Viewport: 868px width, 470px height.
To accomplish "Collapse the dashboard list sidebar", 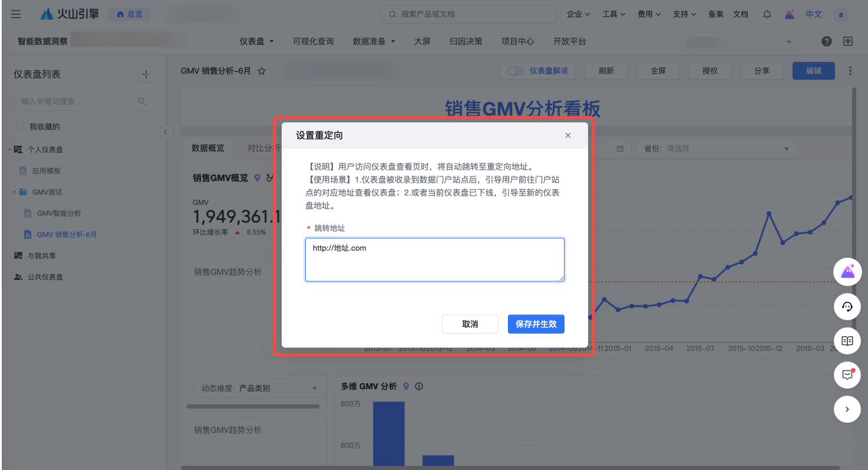I will (166, 132).
